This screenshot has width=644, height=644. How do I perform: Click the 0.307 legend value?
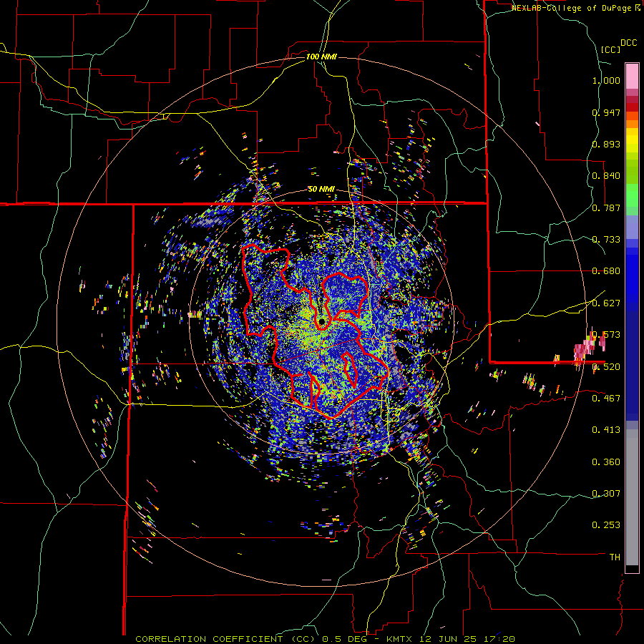pyautogui.click(x=606, y=493)
